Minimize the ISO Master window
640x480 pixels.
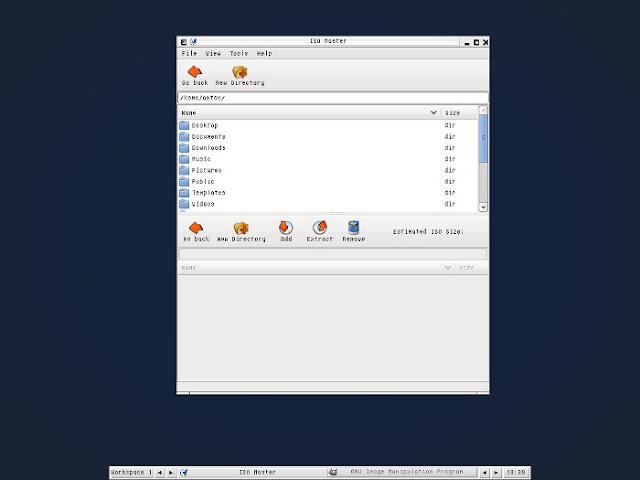(x=467, y=42)
